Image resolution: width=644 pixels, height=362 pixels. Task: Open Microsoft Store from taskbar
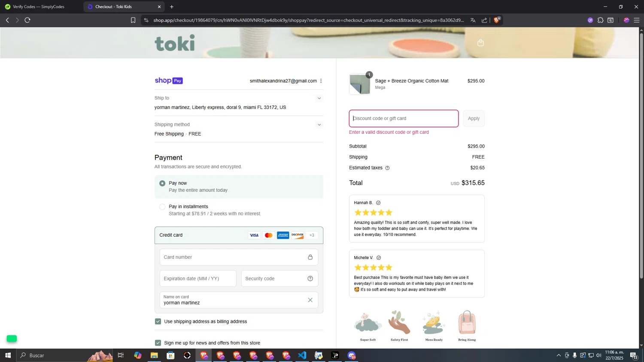click(170, 355)
